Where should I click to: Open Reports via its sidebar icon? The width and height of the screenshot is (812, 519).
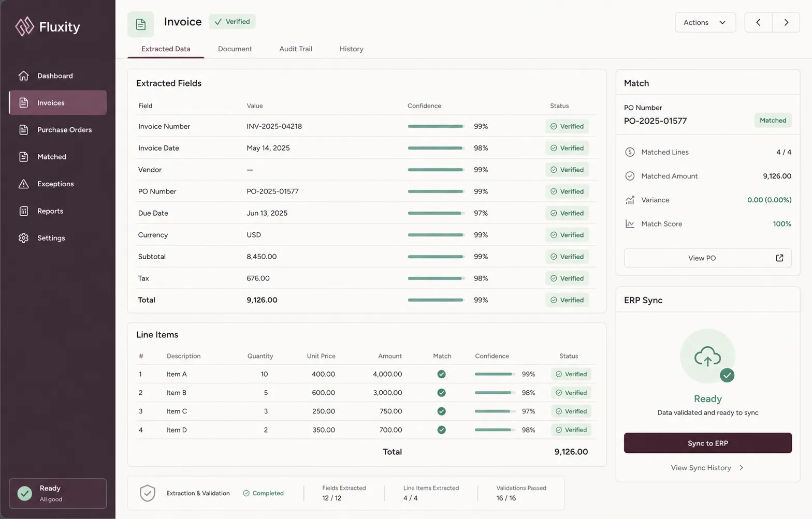tap(23, 211)
